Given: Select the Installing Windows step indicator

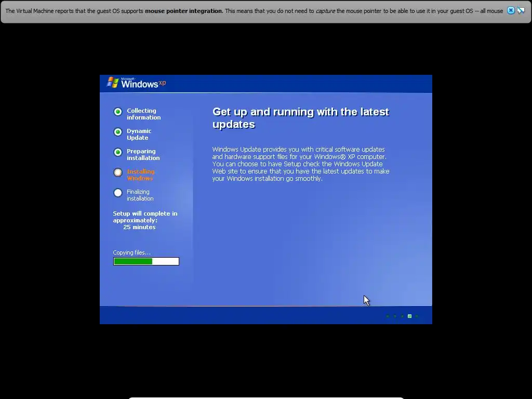Looking at the screenshot, I should coord(118,172).
